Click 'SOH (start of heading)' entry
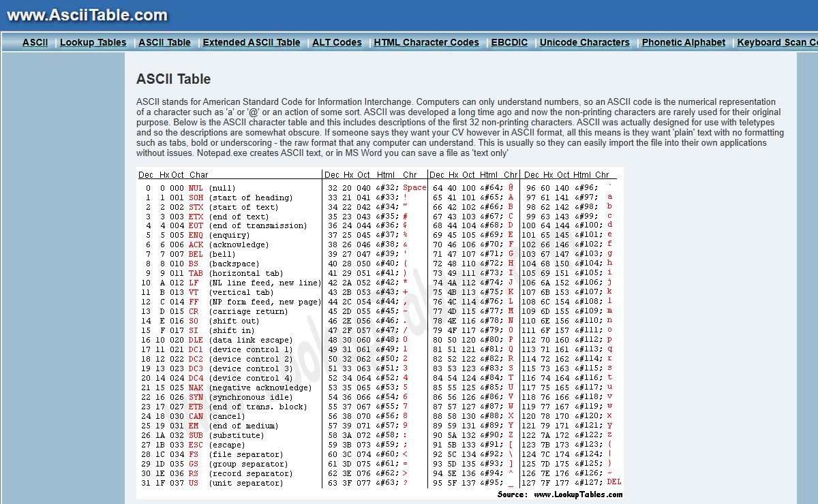 pyautogui.click(x=241, y=198)
